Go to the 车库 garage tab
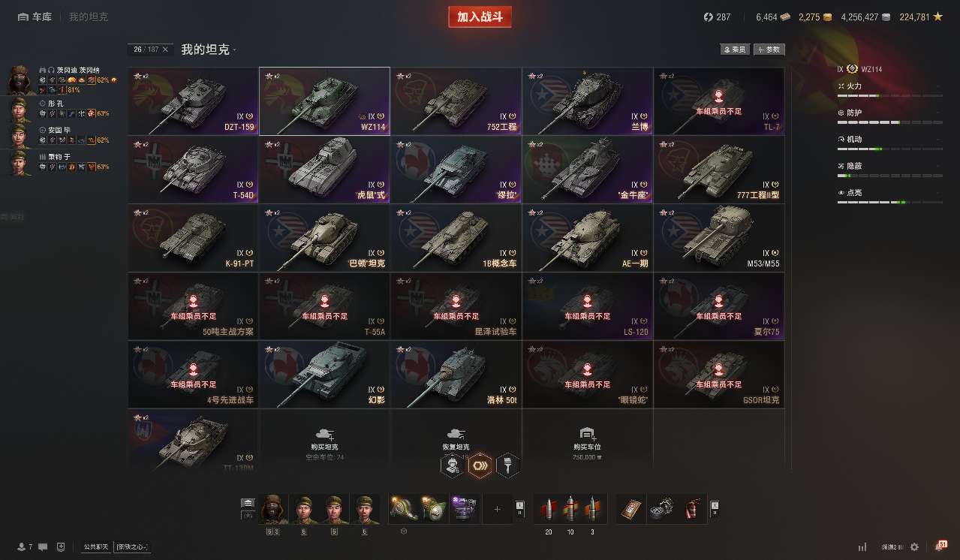 tap(35, 17)
